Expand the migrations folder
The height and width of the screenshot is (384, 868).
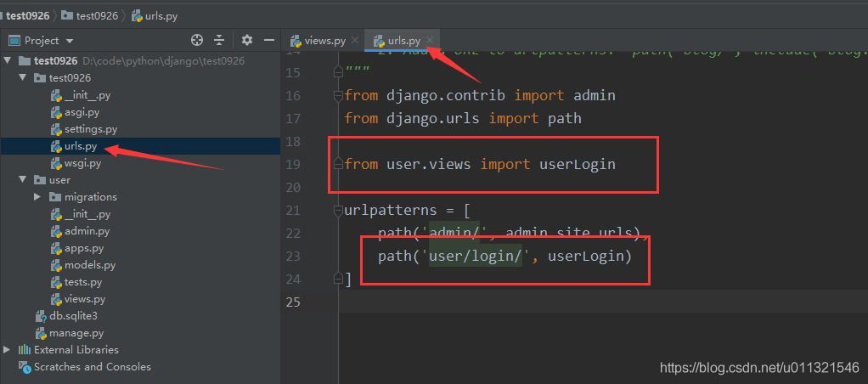[x=37, y=197]
